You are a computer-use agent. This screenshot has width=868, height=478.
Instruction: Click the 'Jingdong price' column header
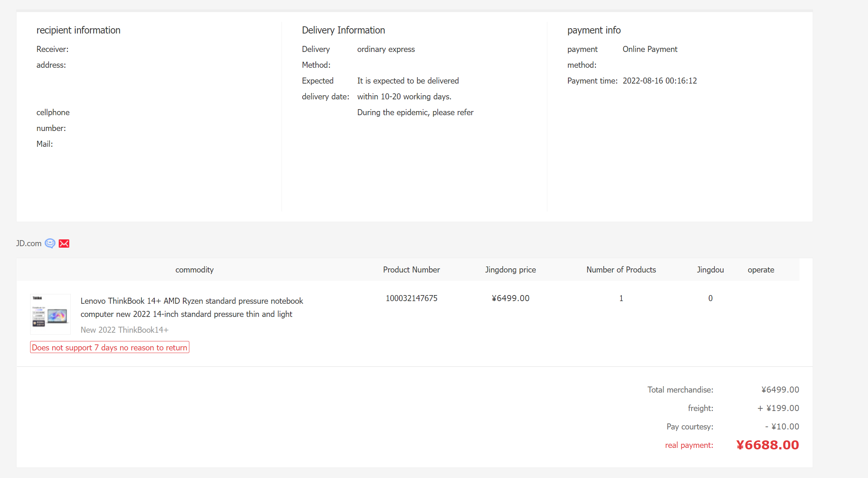pos(510,270)
